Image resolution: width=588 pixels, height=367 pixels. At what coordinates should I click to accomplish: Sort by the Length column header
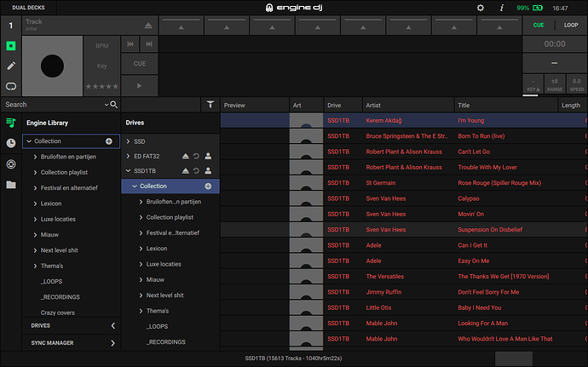point(573,106)
